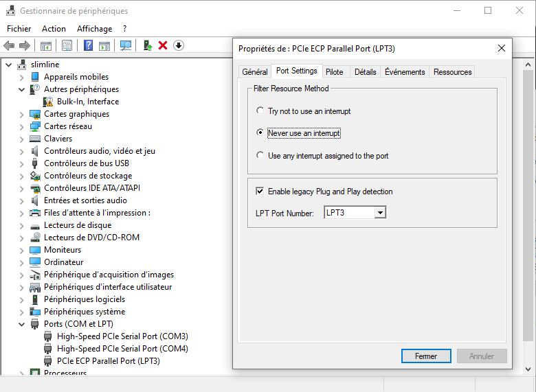Click the Update driver green-arrow icon
The image size is (536, 392).
click(x=147, y=45)
